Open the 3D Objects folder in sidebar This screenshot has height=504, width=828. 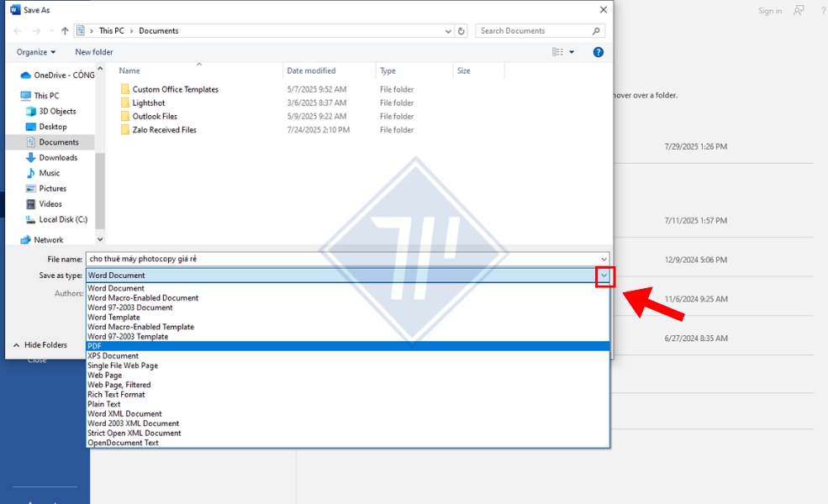click(x=56, y=111)
